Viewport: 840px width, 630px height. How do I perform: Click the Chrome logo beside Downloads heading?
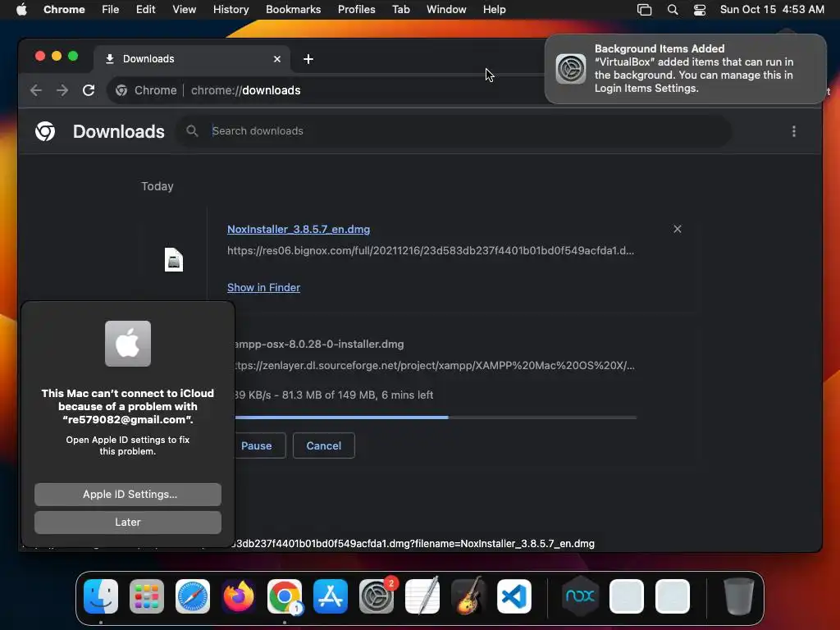(45, 131)
